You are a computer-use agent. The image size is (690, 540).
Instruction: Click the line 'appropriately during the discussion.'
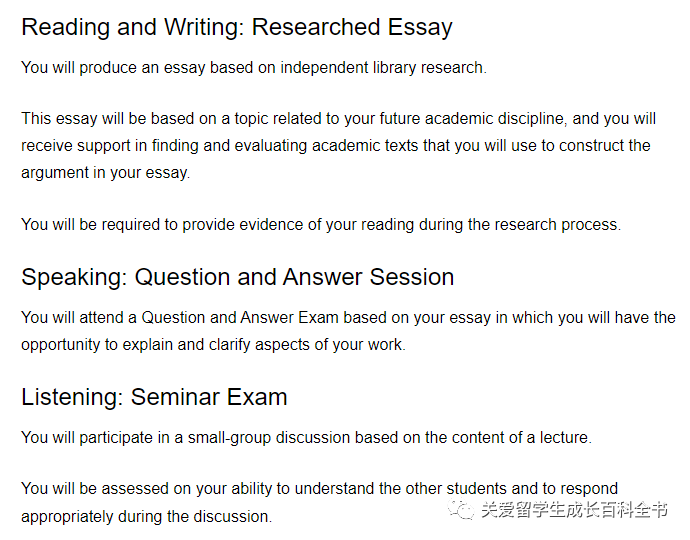(147, 516)
